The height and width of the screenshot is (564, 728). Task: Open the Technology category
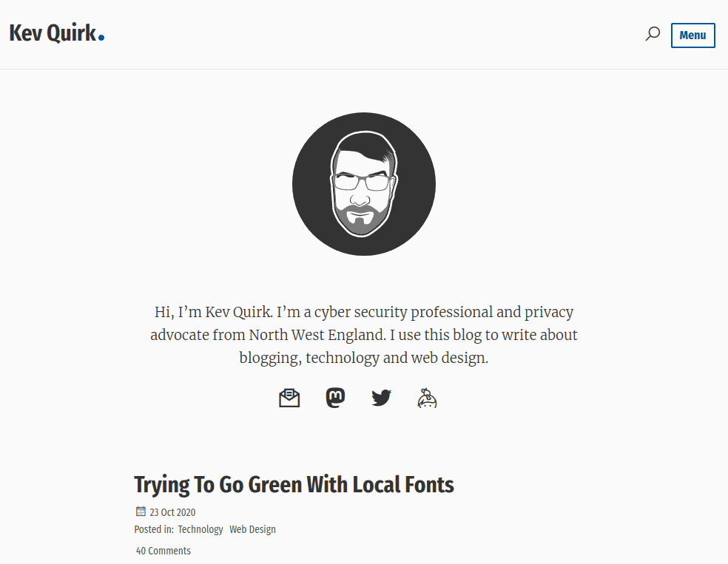(x=200, y=529)
